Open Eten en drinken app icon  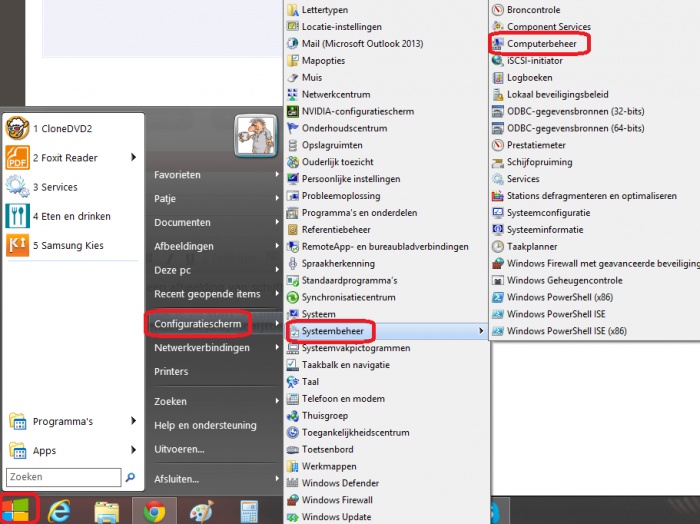pyautogui.click(x=17, y=216)
